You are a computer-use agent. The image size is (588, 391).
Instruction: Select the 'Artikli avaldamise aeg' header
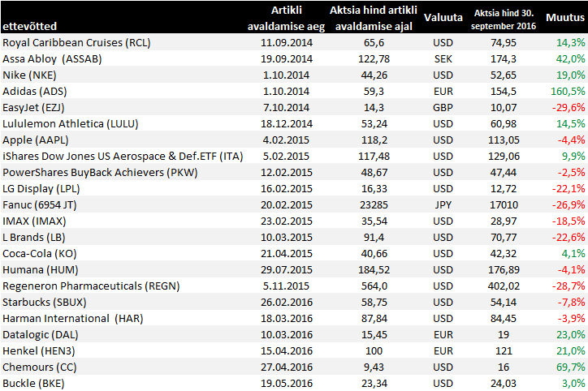pos(287,16)
